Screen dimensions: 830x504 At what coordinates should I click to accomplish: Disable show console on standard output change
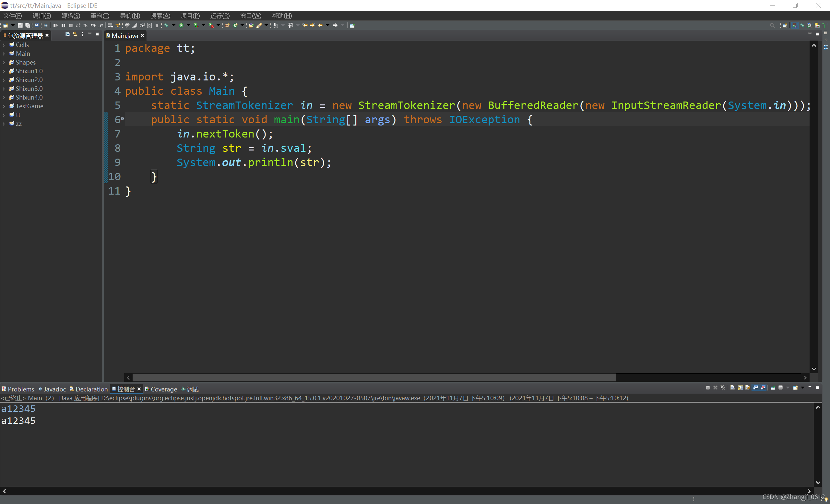click(x=756, y=388)
